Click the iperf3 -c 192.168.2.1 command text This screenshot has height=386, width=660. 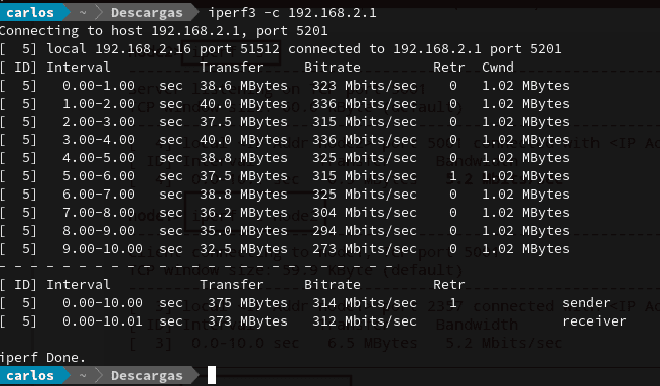(293, 13)
